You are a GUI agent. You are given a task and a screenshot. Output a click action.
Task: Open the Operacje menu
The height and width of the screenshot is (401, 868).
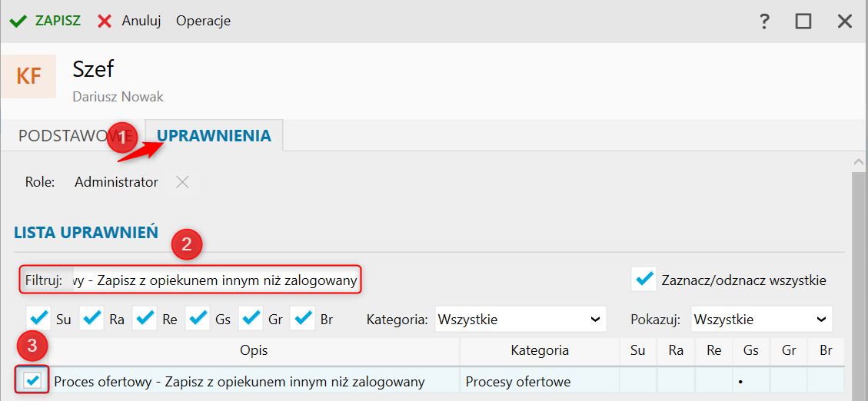203,21
